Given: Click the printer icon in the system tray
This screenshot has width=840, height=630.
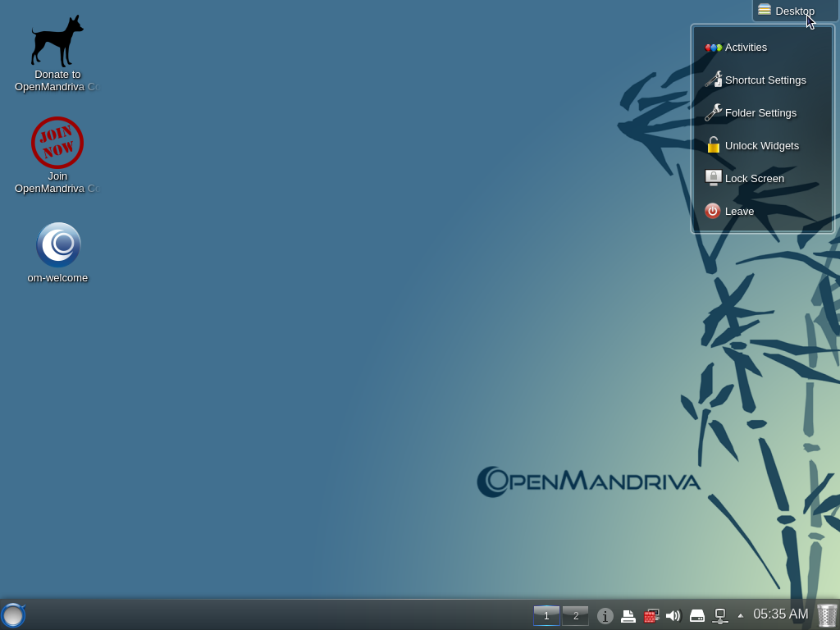Looking at the screenshot, I should point(628,615).
